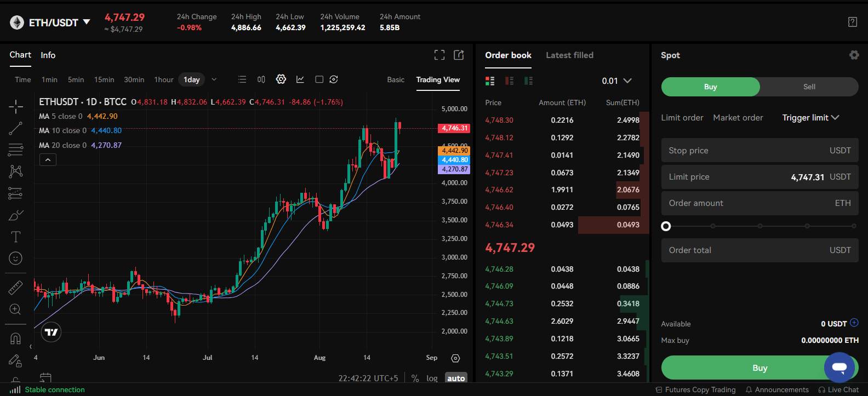This screenshot has height=396, width=868.
Task: Select the crosshair cursor tool
Action: 15,106
